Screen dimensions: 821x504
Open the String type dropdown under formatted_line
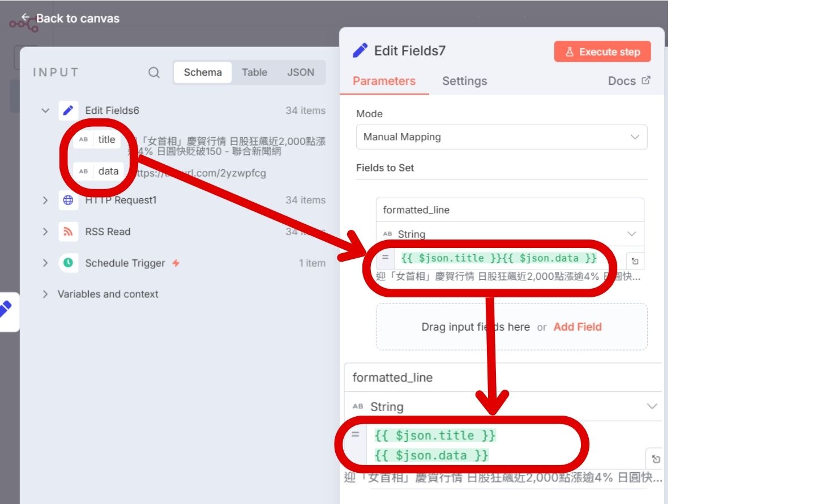(x=631, y=234)
